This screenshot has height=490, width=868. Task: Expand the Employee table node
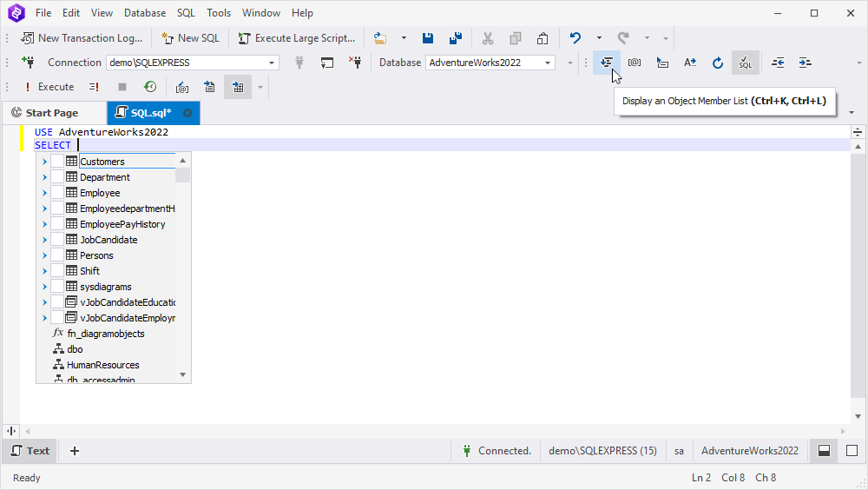[x=44, y=192]
